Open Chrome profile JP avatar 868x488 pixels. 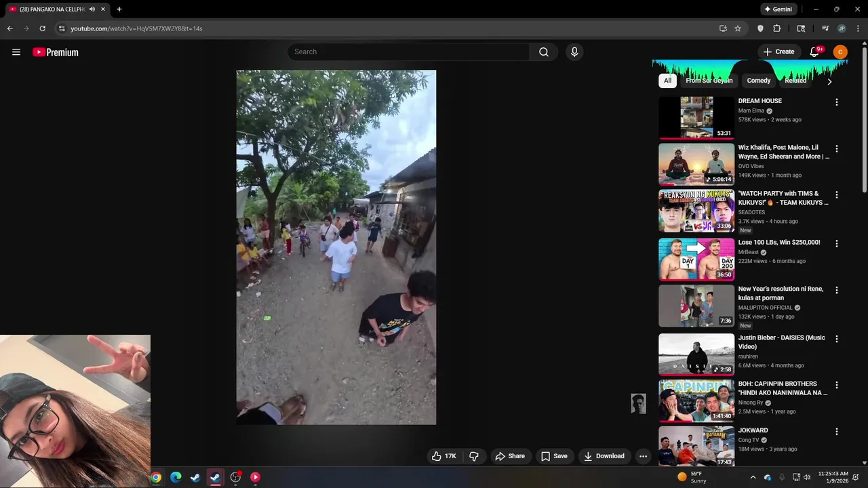pos(842,28)
